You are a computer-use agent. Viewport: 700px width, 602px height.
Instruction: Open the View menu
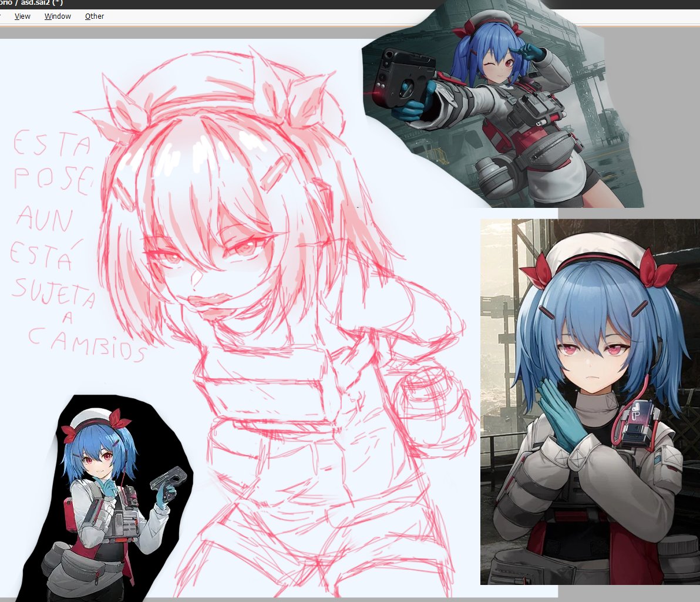click(22, 16)
